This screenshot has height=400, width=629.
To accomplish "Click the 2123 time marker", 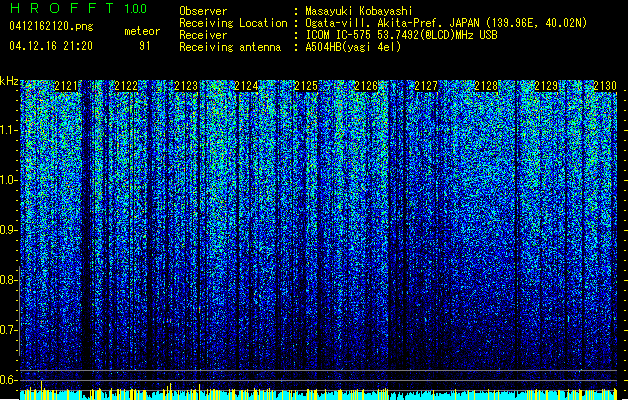I will [x=186, y=86].
